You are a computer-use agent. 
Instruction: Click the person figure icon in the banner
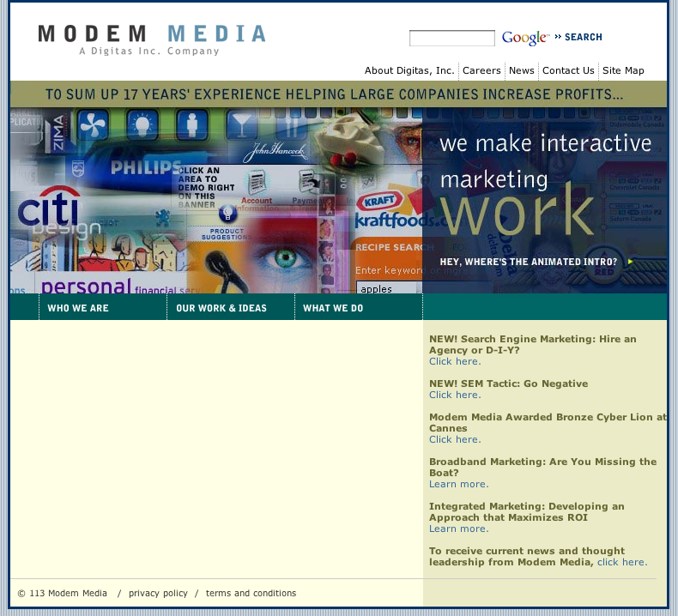point(192,125)
